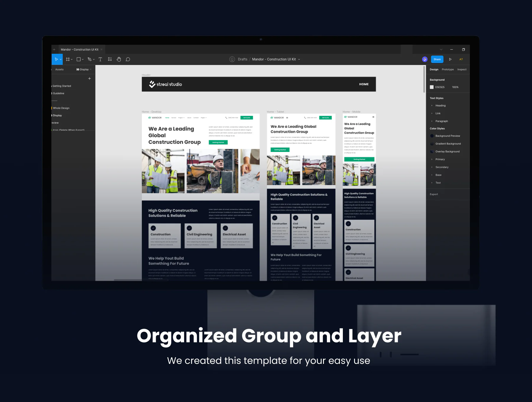Click the user avatar beside Drafts
Image resolution: width=532 pixels, height=402 pixels.
232,59
